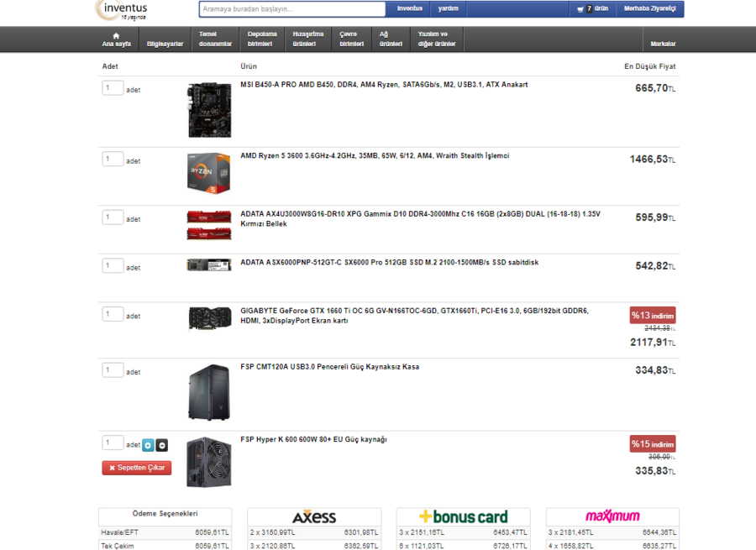The image size is (756, 550).
Task: Click maximum 3 x 2181,45TL installment row
Action: click(x=612, y=532)
